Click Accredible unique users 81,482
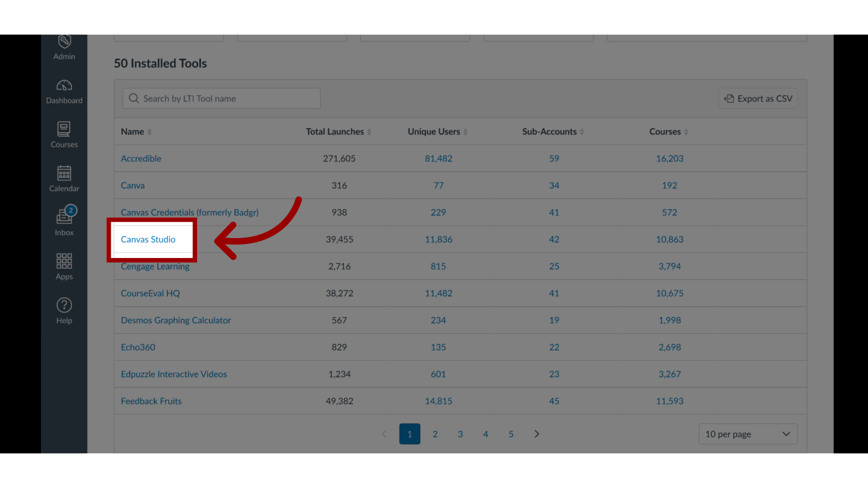Image resolution: width=868 pixels, height=488 pixels. tap(439, 159)
